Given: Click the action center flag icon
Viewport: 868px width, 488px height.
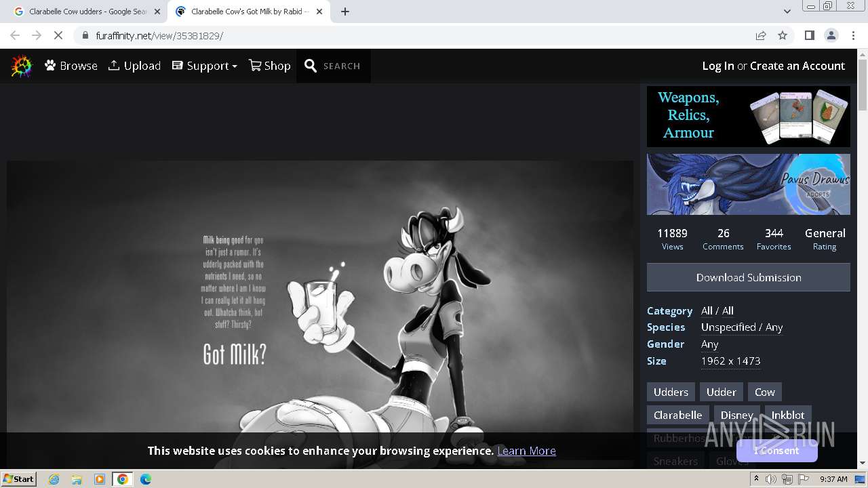Looking at the screenshot, I should (804, 479).
